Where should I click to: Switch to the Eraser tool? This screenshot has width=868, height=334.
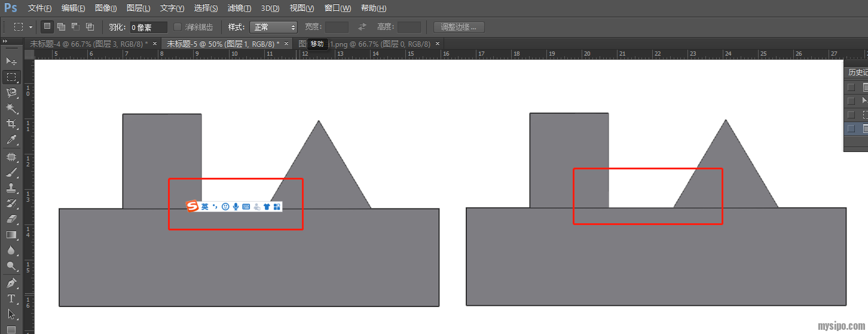coord(11,219)
